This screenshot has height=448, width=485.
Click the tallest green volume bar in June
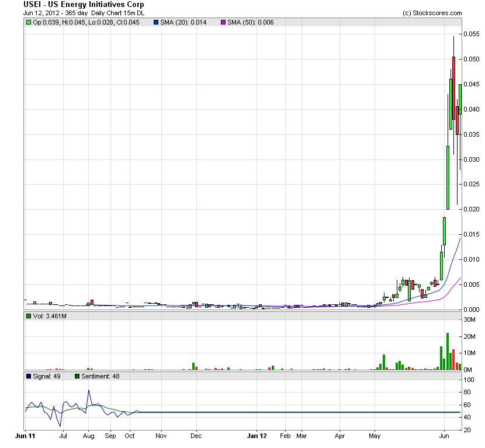(x=448, y=351)
